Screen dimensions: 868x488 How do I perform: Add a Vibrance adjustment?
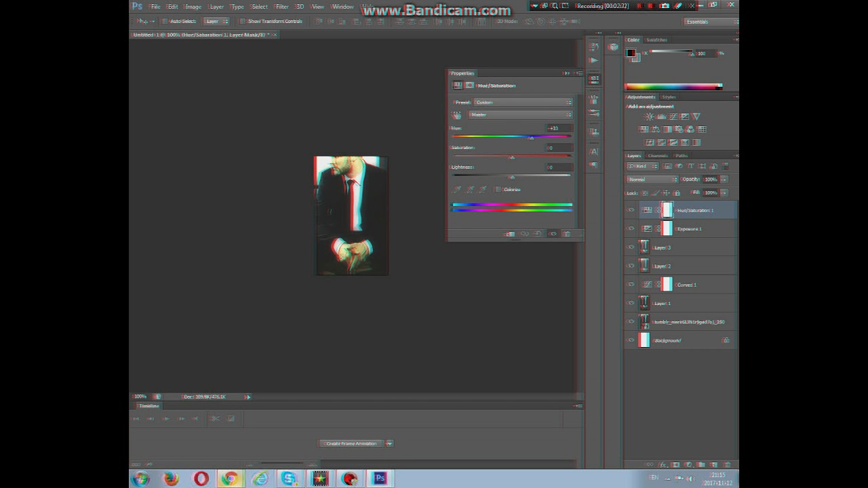(x=696, y=117)
